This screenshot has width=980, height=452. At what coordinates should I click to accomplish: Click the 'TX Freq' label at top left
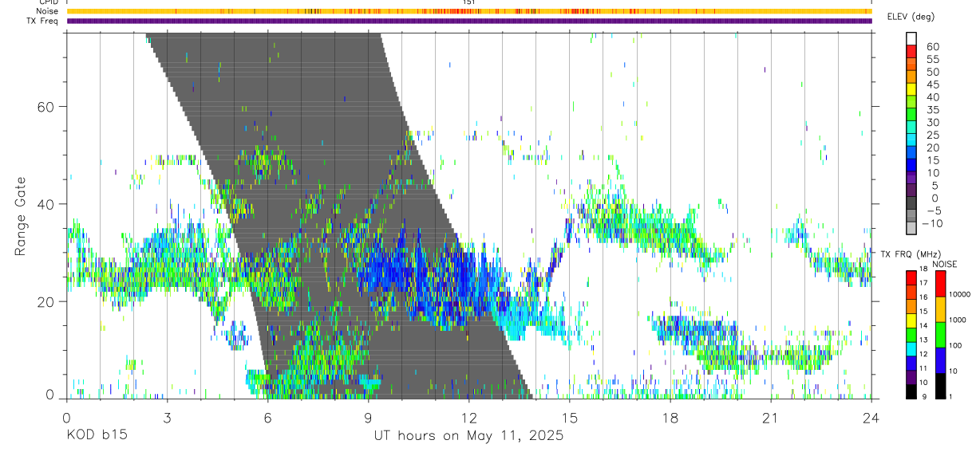coord(43,21)
